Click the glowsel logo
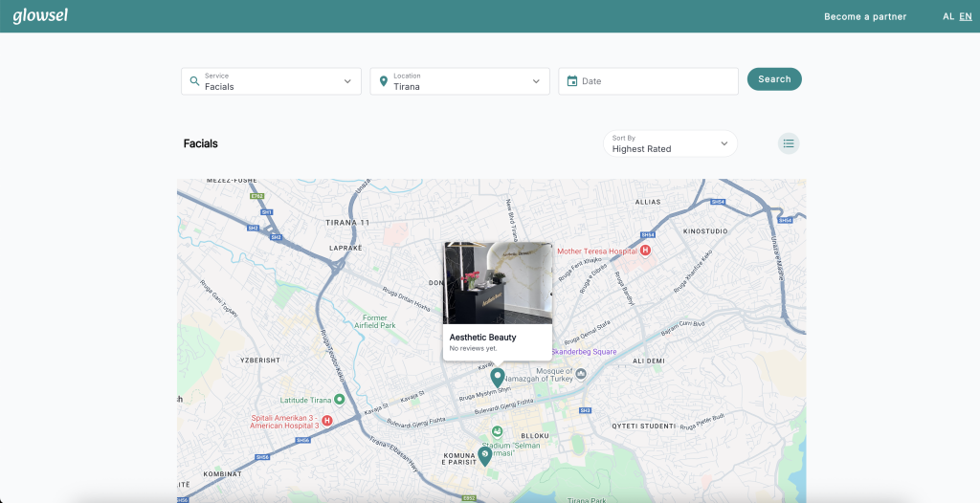The width and height of the screenshot is (980, 503). pos(40,15)
